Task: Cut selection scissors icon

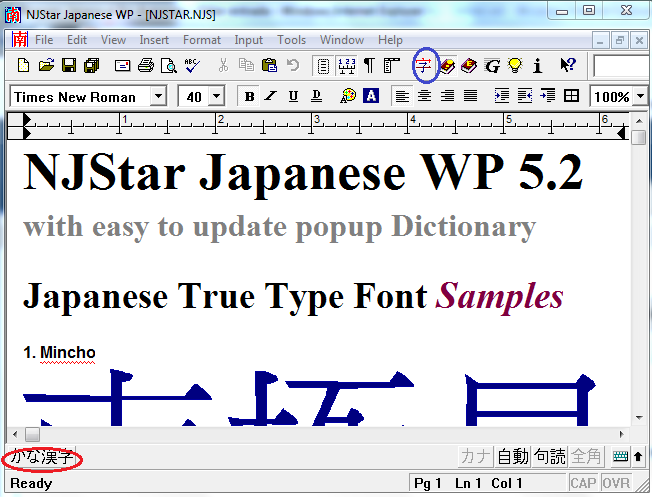Action: [x=223, y=65]
